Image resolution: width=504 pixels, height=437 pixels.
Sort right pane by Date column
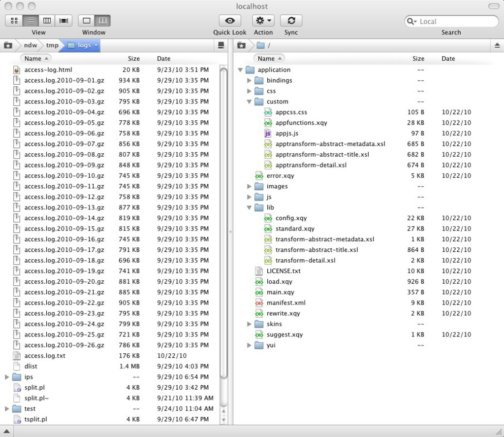pyautogui.click(x=448, y=59)
